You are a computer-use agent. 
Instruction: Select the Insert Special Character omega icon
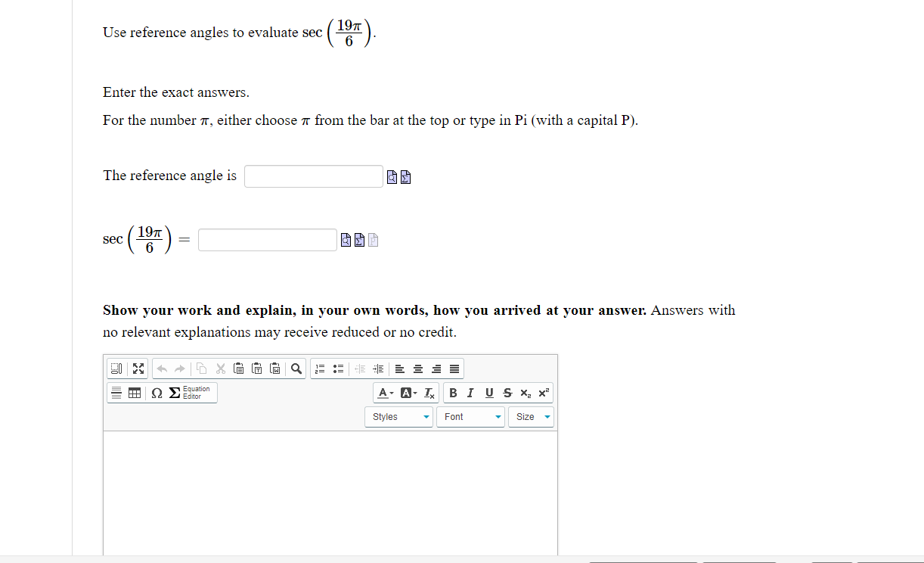click(x=156, y=393)
